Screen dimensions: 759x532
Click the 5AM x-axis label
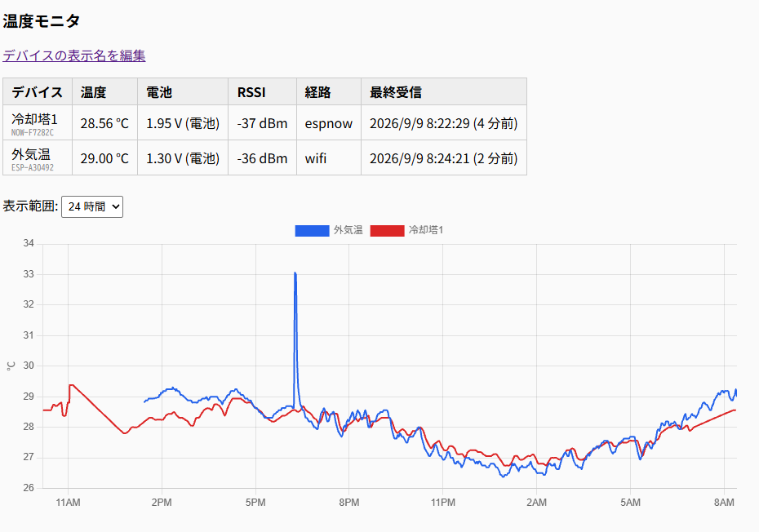click(630, 503)
